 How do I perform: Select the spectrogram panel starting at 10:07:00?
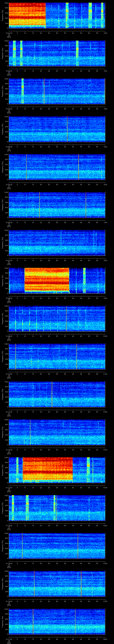57,243
